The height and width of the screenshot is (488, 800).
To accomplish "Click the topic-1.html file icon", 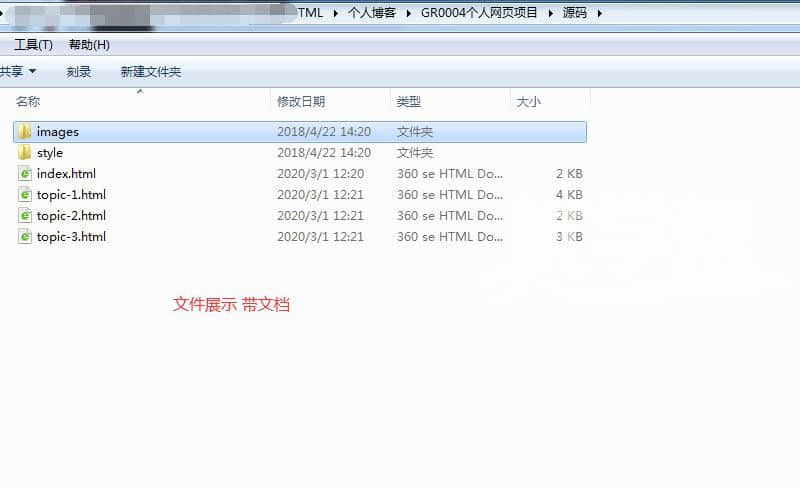I will (25, 195).
